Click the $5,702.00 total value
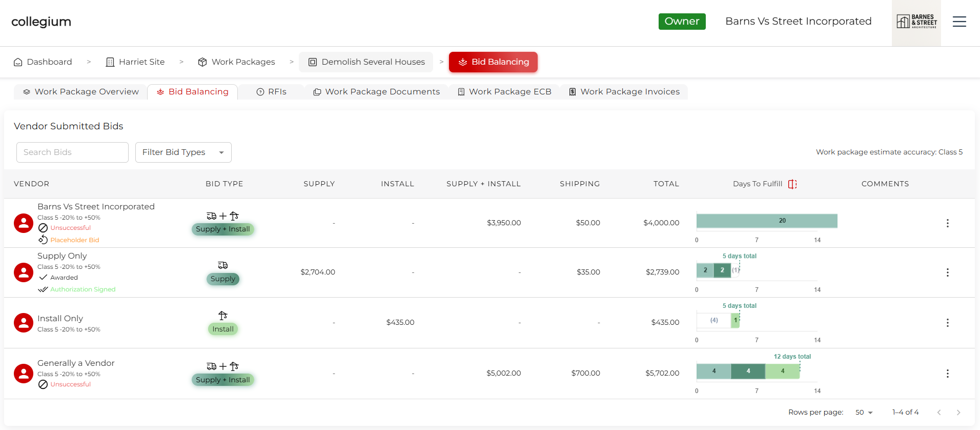 coord(662,374)
